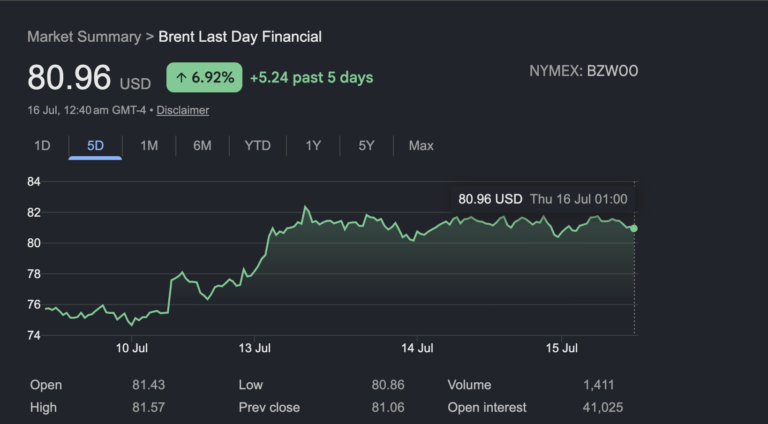The image size is (768, 424).
Task: Open the Disclaimer link
Action: click(x=183, y=110)
